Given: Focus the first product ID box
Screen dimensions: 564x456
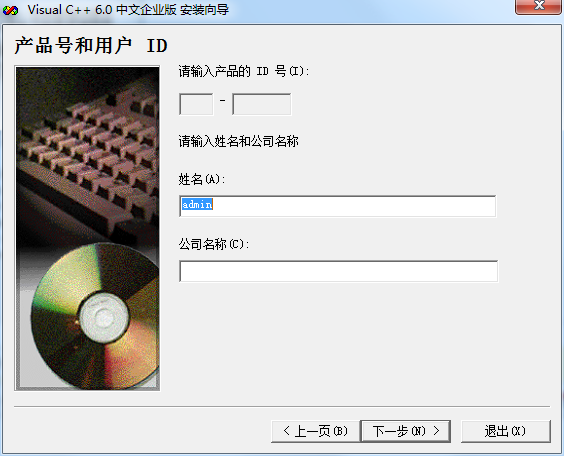Looking at the screenshot, I should [x=196, y=104].
